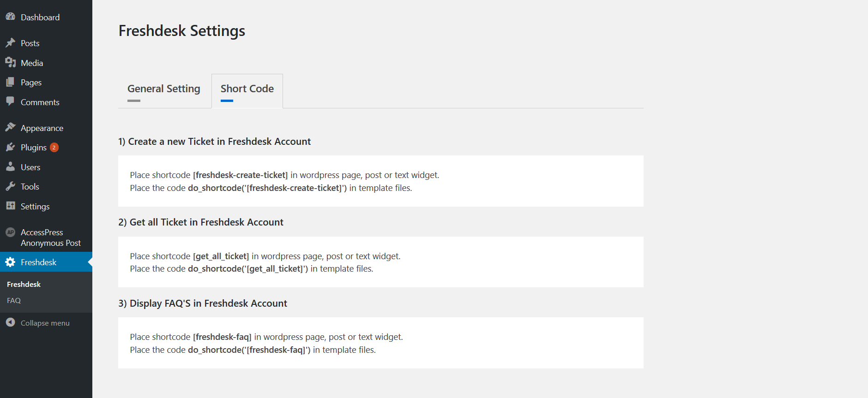Click the Posts pushpin icon

click(10, 43)
